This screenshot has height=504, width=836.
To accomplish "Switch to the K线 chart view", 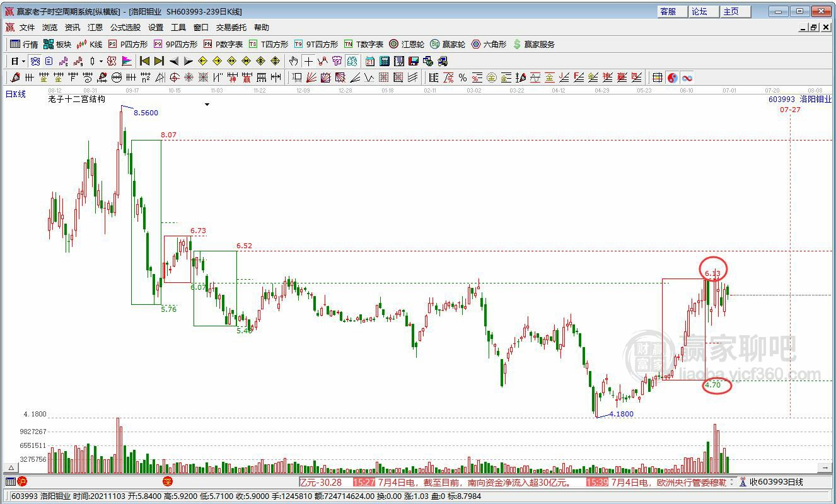I will pyautogui.click(x=90, y=44).
